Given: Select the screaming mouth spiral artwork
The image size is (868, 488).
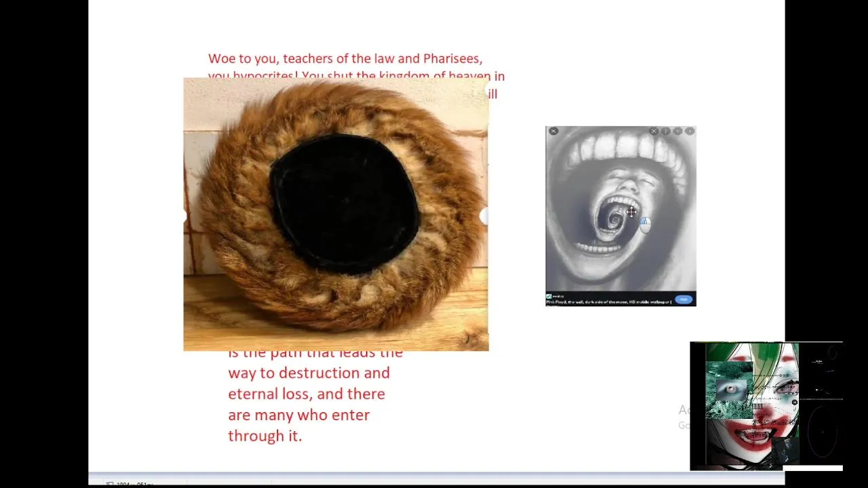Looking at the screenshot, I should tap(620, 210).
